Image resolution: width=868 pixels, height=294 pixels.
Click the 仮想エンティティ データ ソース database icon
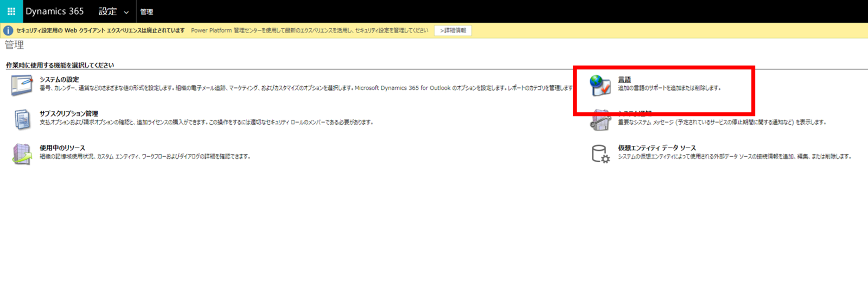[600, 154]
